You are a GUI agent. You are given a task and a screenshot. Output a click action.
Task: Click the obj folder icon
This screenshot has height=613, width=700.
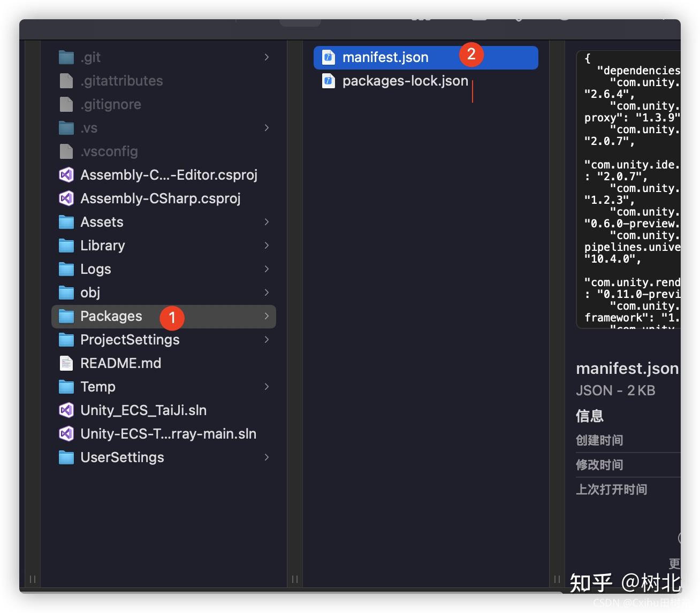click(65, 293)
